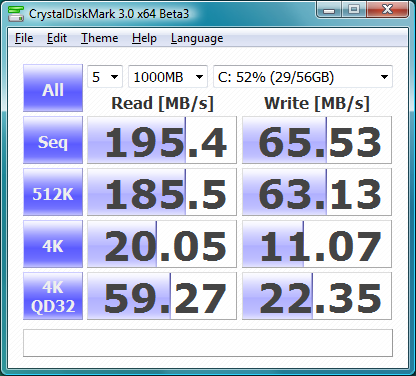Open the Edit menu

(57, 38)
